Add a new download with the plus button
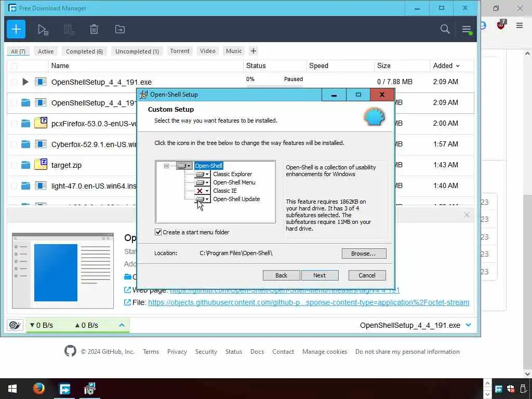This screenshot has height=399, width=532. click(16, 29)
